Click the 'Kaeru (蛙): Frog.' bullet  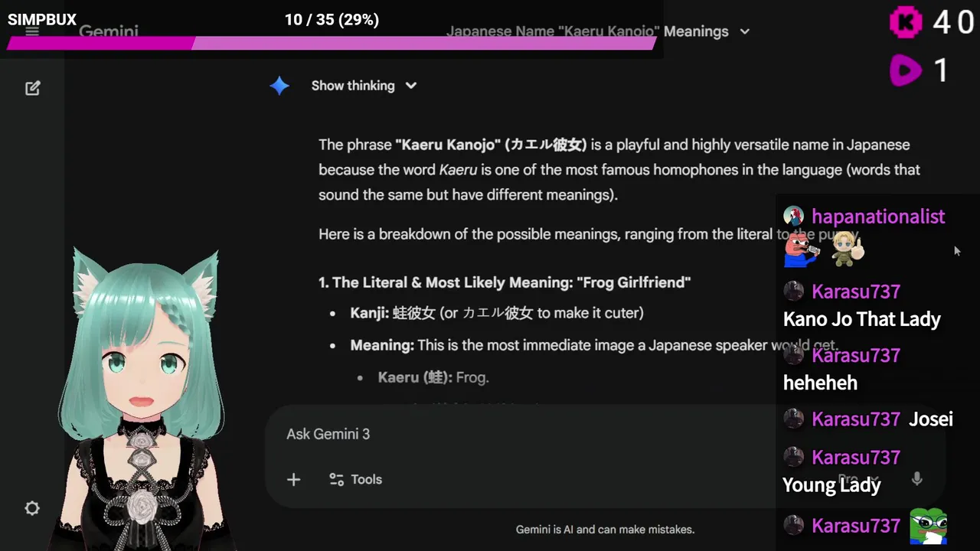[433, 377]
